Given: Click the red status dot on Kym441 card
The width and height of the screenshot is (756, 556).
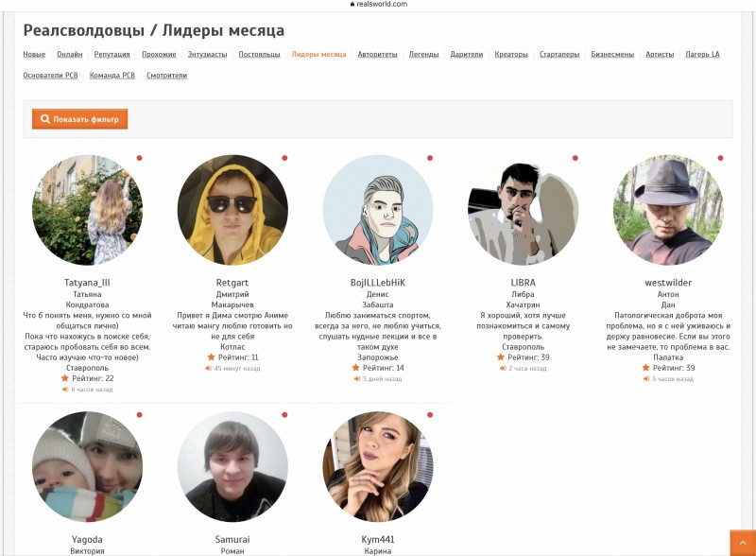Looking at the screenshot, I should pos(430,414).
